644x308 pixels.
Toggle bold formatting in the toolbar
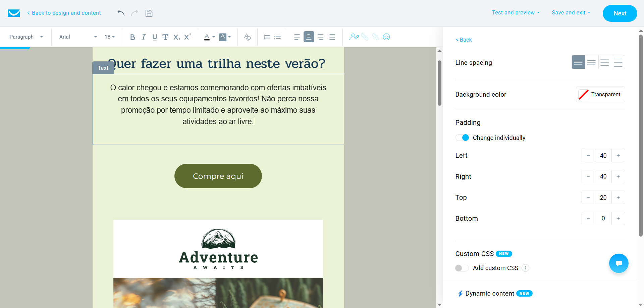[132, 37]
